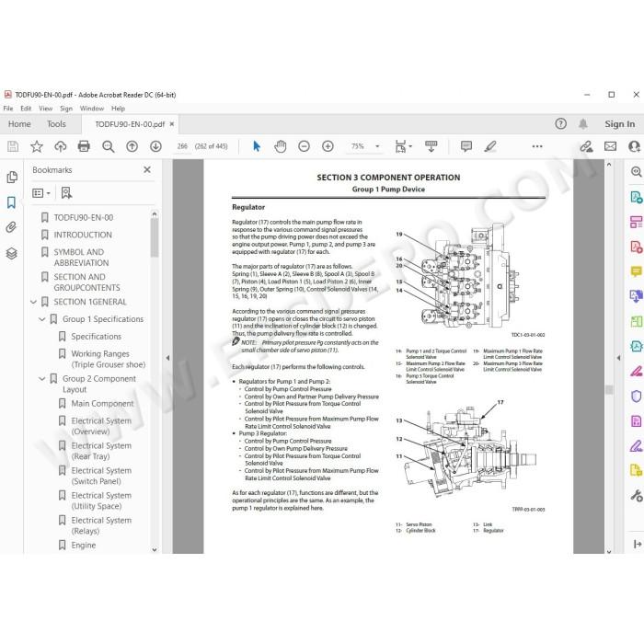Viewport: 644px width, 644px height.
Task: Collapse SECTION 1GENERAL bookmark
Action: [x=34, y=302]
